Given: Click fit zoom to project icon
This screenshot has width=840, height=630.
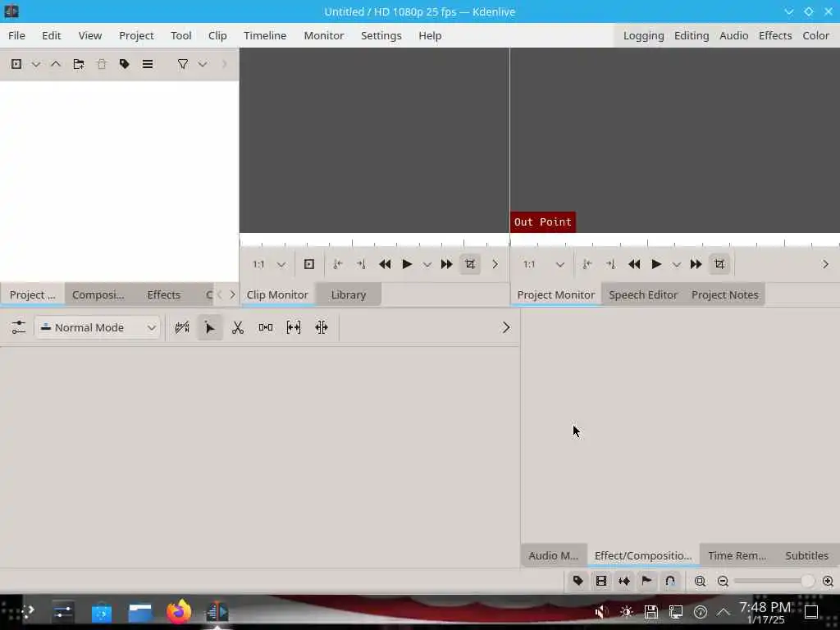Looking at the screenshot, I should pos(701,582).
